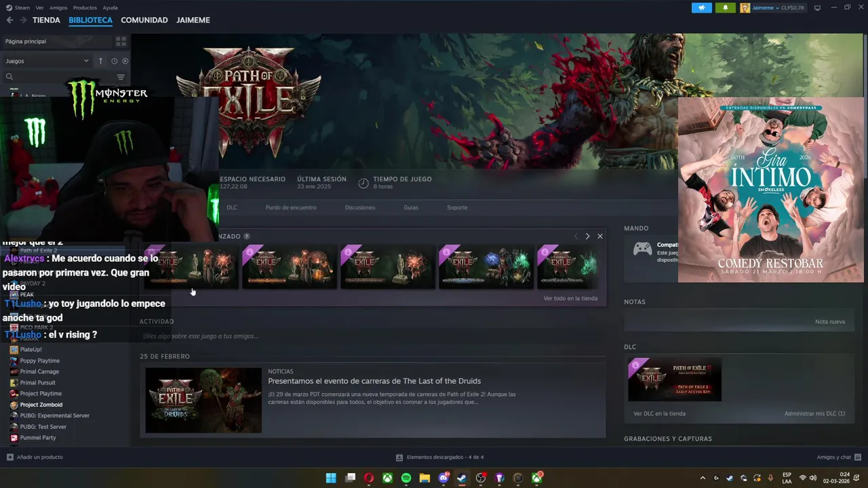Open the DLC game tab
The image size is (868, 488).
point(232,207)
